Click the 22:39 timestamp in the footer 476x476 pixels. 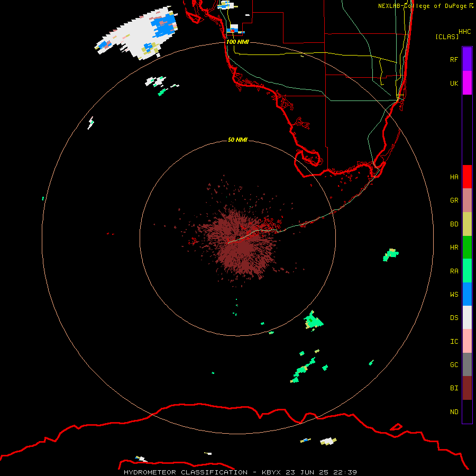click(345, 472)
